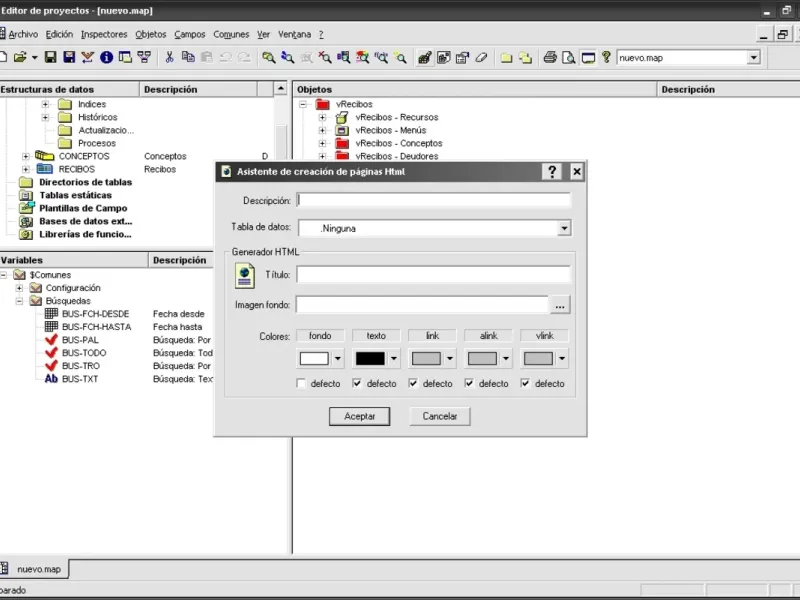Click the fondo color label button
800x600 pixels.
pos(320,335)
